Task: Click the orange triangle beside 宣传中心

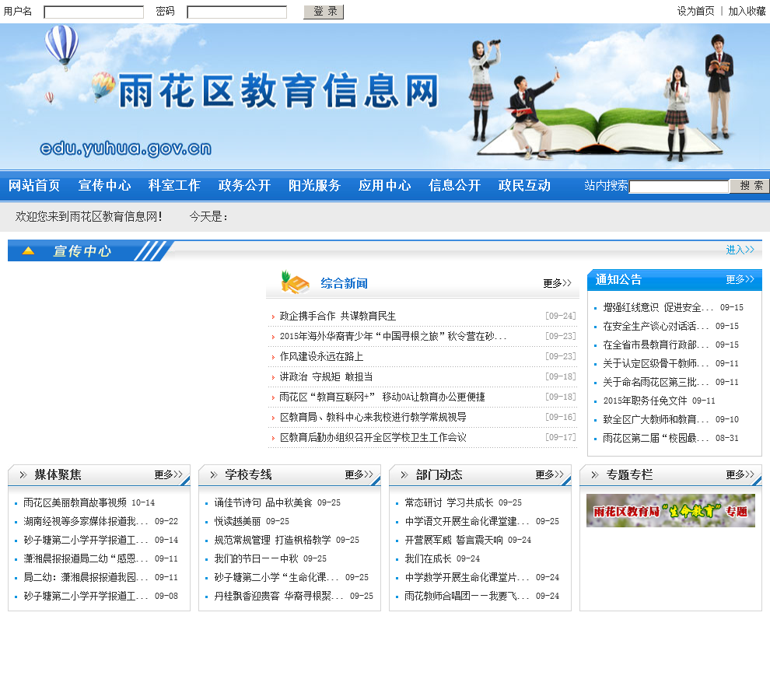Action: pyautogui.click(x=29, y=251)
